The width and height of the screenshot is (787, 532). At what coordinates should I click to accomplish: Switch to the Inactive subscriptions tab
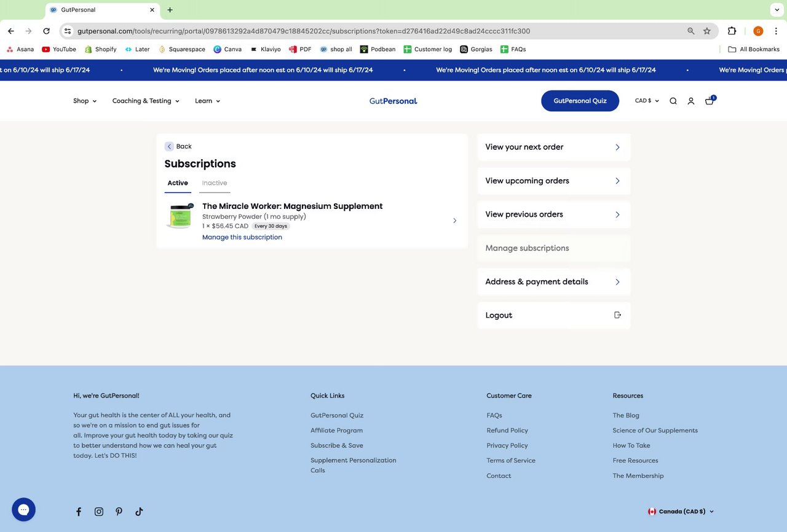tap(215, 183)
